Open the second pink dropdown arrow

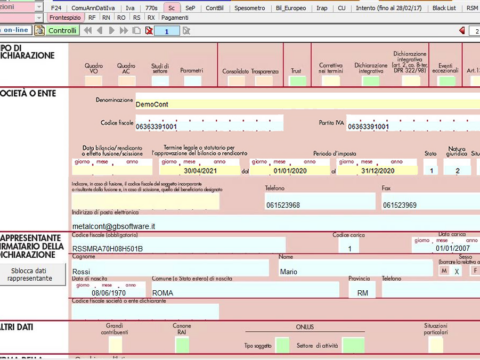39,18
